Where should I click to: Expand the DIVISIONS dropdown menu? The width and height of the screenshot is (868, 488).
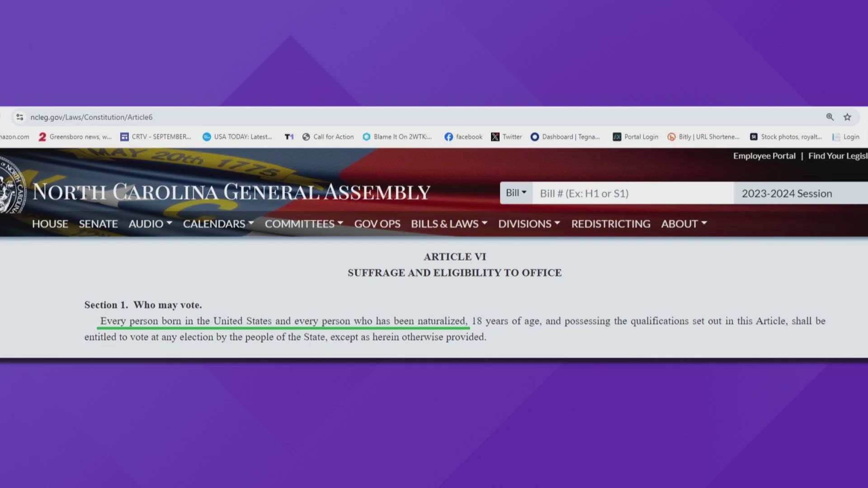coord(528,224)
